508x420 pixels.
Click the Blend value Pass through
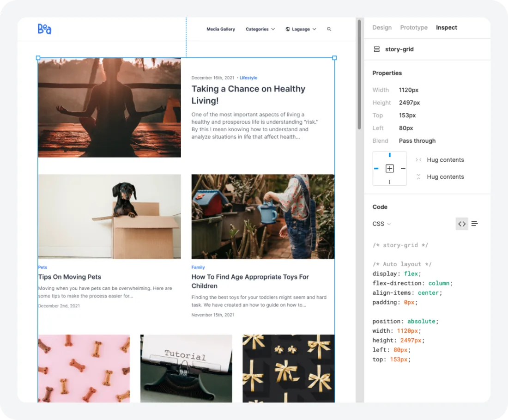point(417,141)
